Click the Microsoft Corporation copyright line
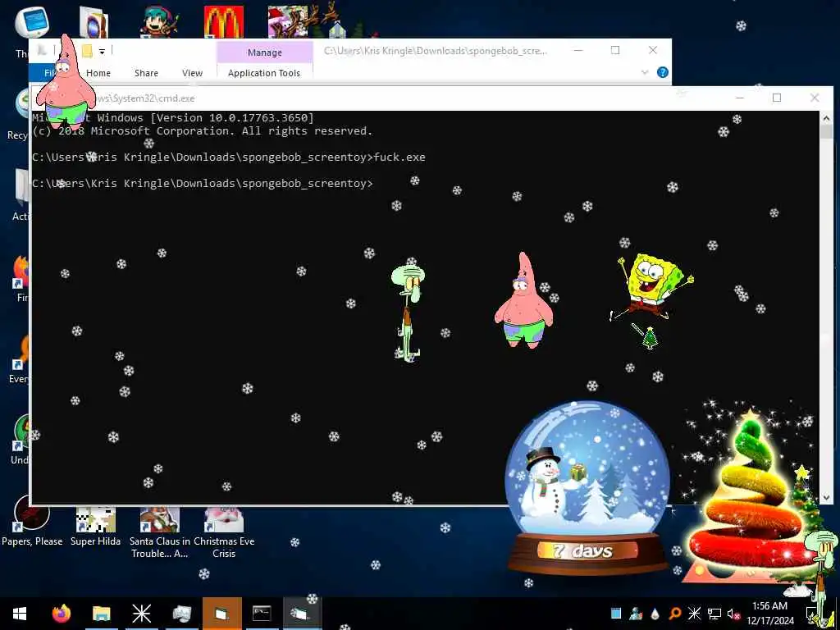Viewport: 840px width, 630px height. (x=203, y=131)
